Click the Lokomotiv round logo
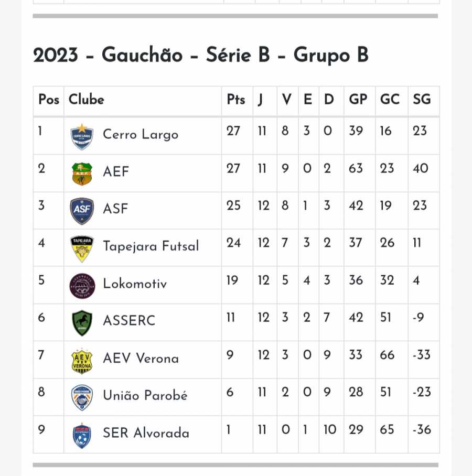472x476 pixels. click(82, 286)
